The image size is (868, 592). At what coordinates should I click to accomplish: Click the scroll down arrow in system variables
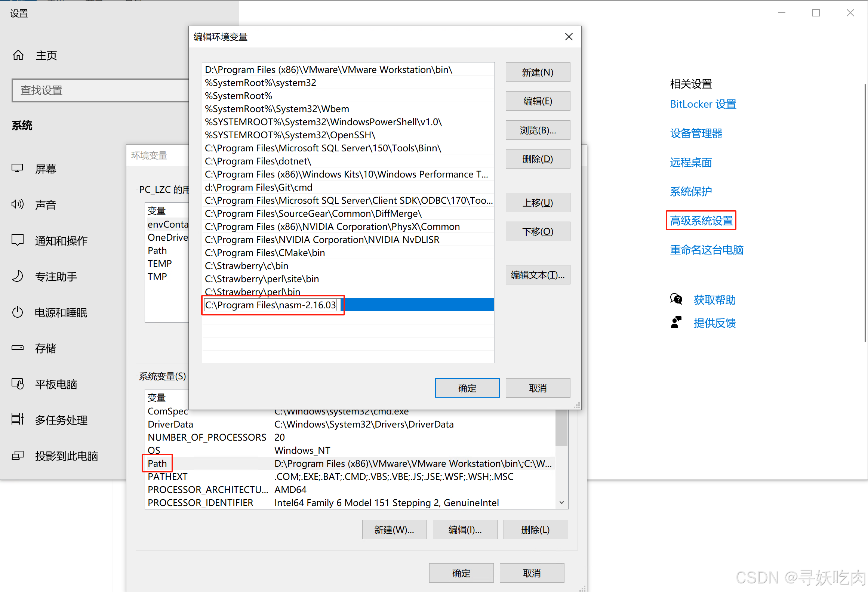pos(561,503)
